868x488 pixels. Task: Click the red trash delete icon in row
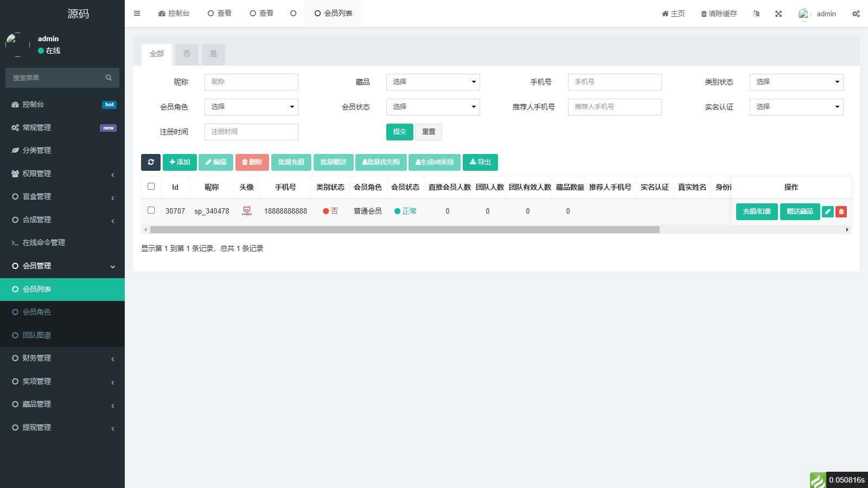pyautogui.click(x=841, y=211)
